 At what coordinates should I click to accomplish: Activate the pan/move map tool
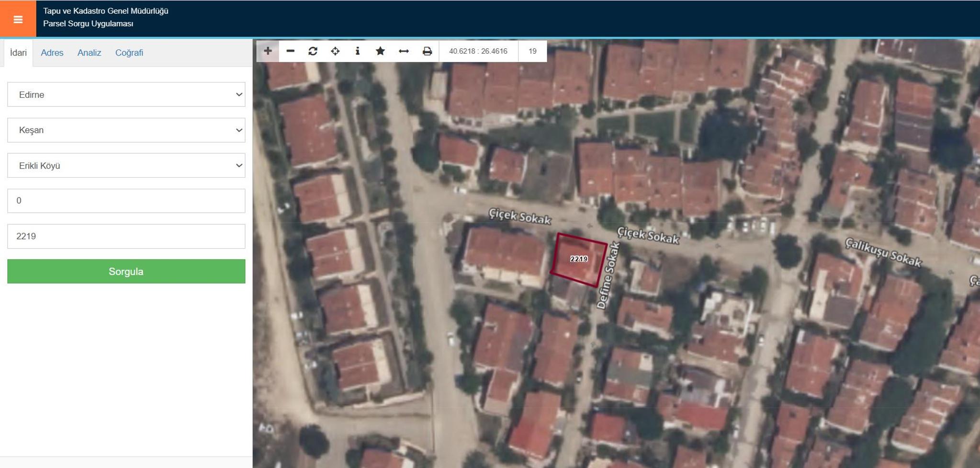coord(335,51)
